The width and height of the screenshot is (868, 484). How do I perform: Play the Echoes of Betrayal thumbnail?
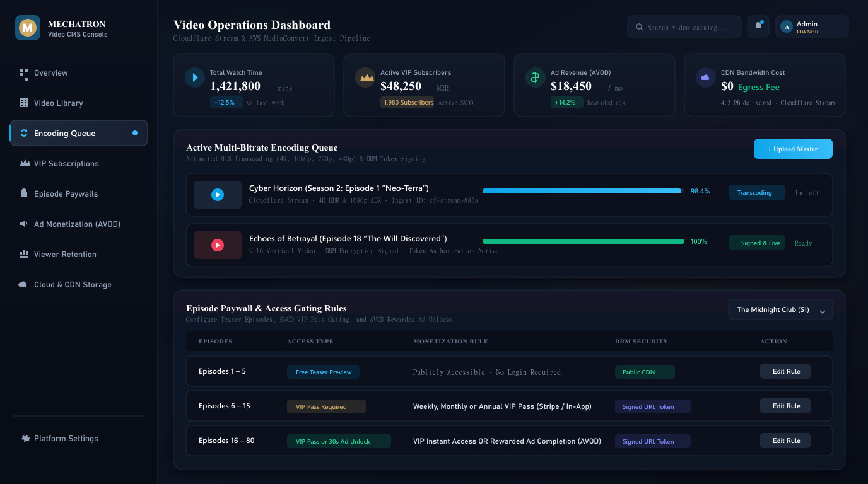[x=218, y=245]
